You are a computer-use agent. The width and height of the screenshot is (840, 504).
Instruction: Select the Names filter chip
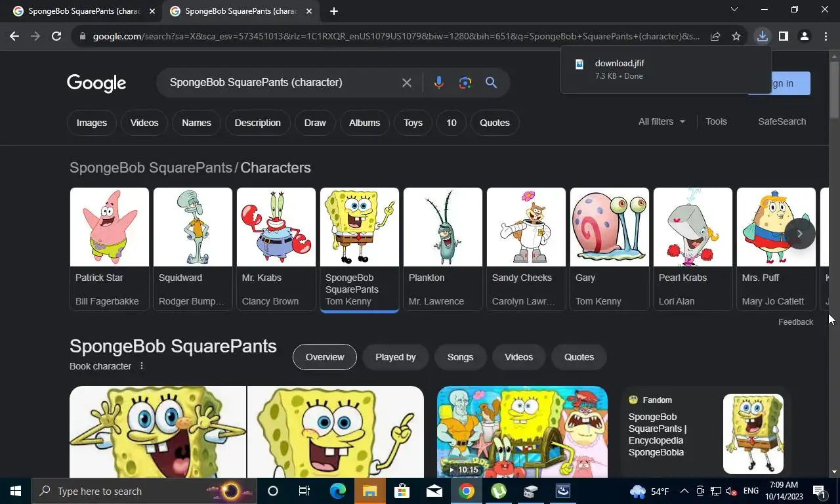[196, 123]
